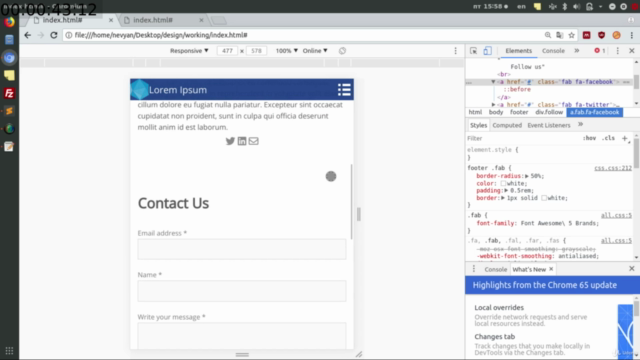
Task: Close the What's New tab
Action: point(551,269)
